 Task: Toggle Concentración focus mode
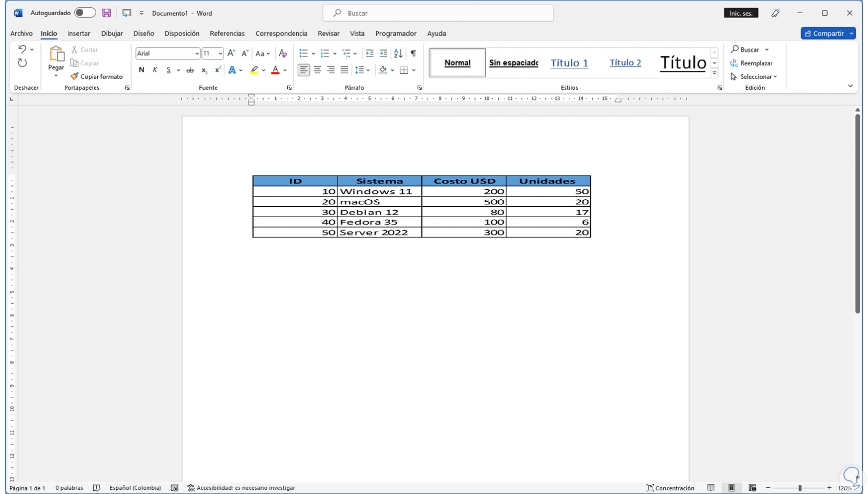point(670,488)
